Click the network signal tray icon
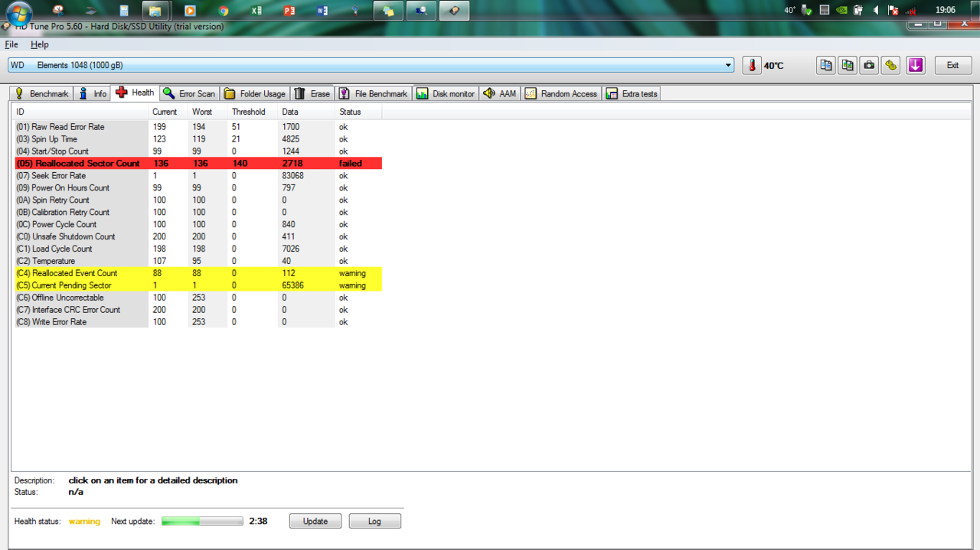 (x=910, y=11)
